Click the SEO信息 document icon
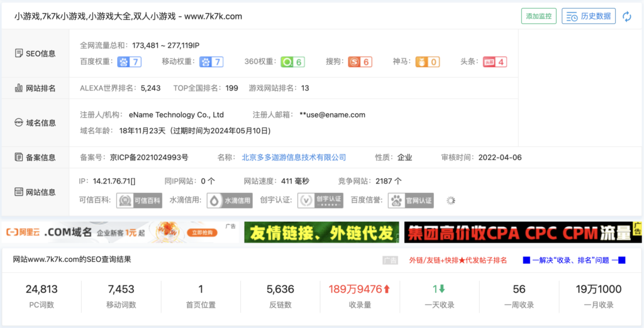Screen dimensions: 644x328 pyautogui.click(x=18, y=53)
